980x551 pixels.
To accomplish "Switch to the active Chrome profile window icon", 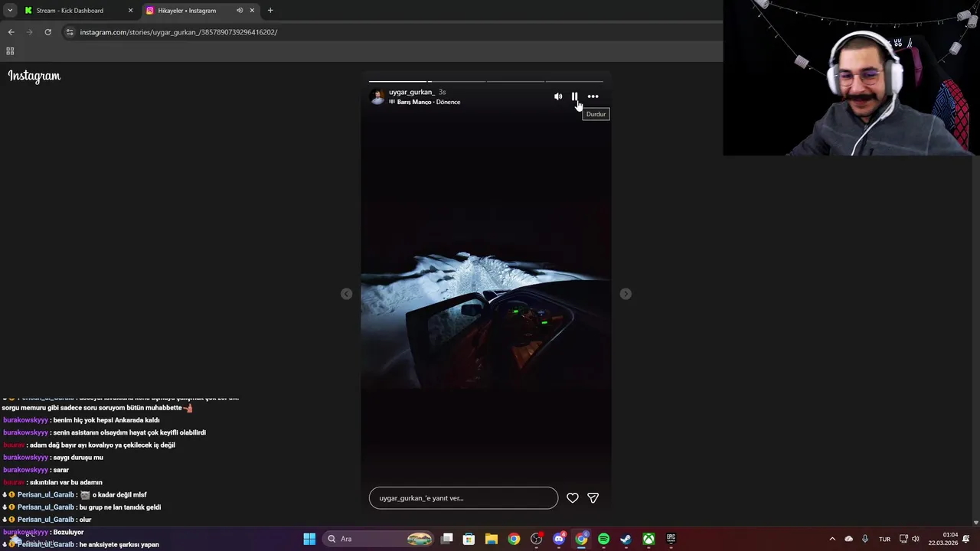I will pyautogui.click(x=581, y=539).
